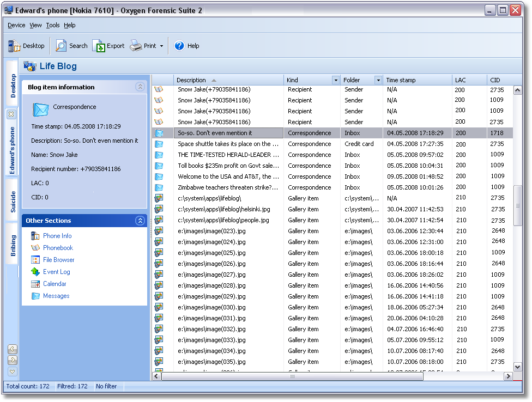This screenshot has width=532, height=402.
Task: Open the Folder column filter dropdown
Action: (378, 80)
